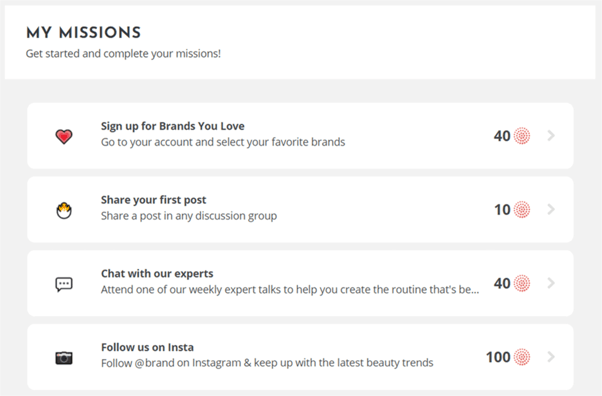This screenshot has height=396, width=602.
Task: Click points badge on Chat with experts row
Action: pyautogui.click(x=522, y=283)
